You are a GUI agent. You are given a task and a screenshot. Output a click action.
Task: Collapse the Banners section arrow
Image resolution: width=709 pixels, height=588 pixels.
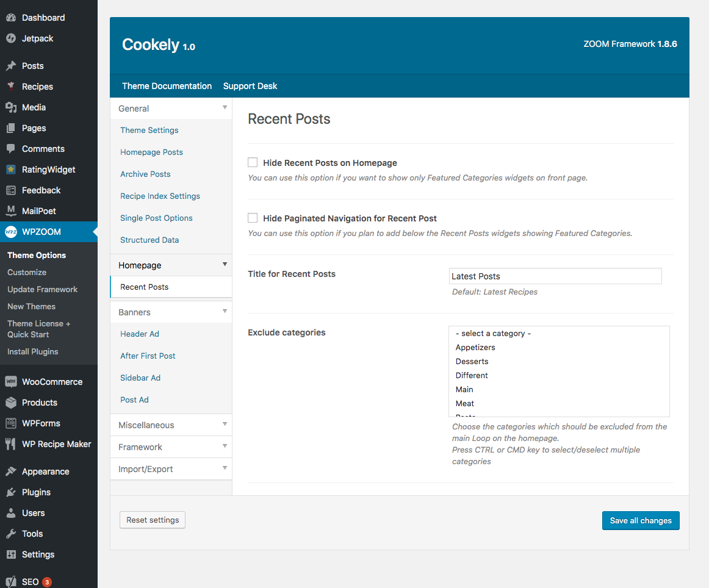click(225, 312)
